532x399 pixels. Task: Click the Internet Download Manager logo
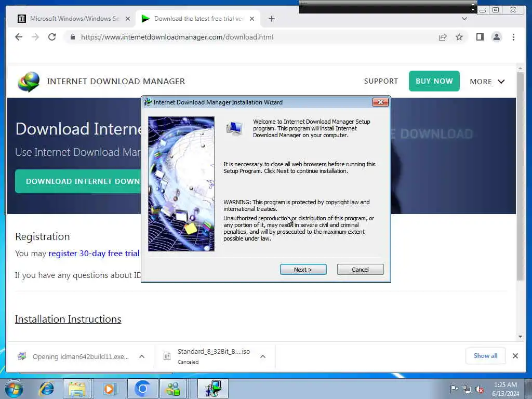(x=29, y=82)
